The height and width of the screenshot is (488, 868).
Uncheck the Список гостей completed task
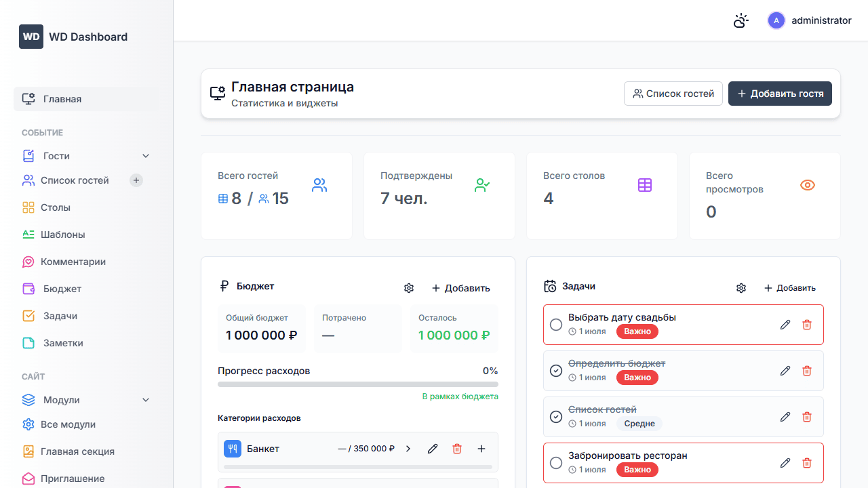556,417
